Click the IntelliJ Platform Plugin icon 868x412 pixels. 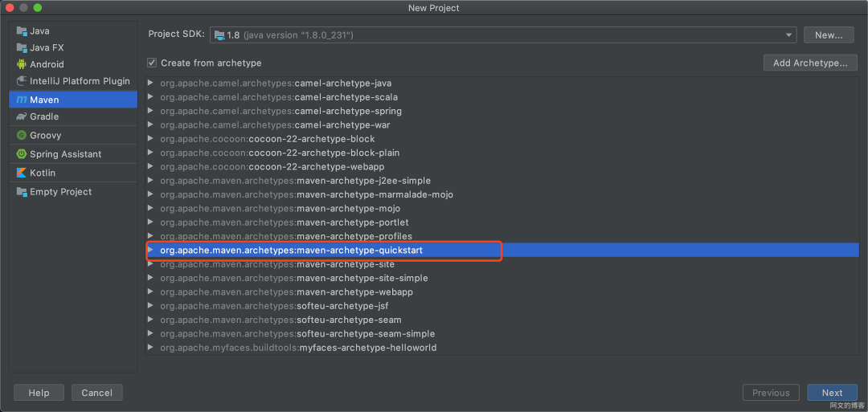pos(22,81)
